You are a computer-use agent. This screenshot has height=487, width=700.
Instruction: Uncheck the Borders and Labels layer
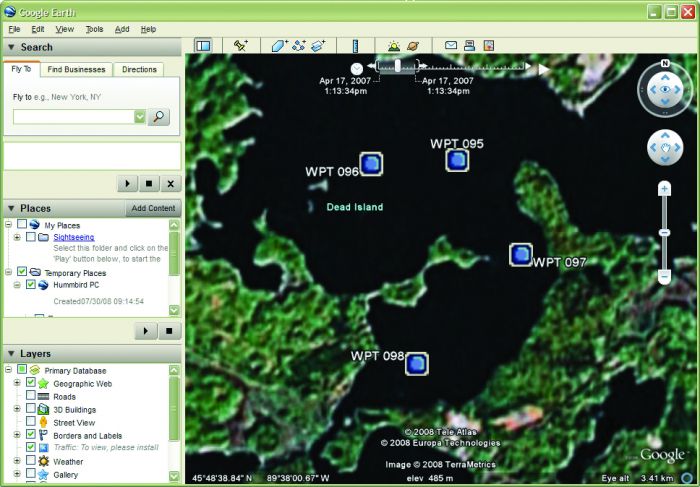(30, 434)
